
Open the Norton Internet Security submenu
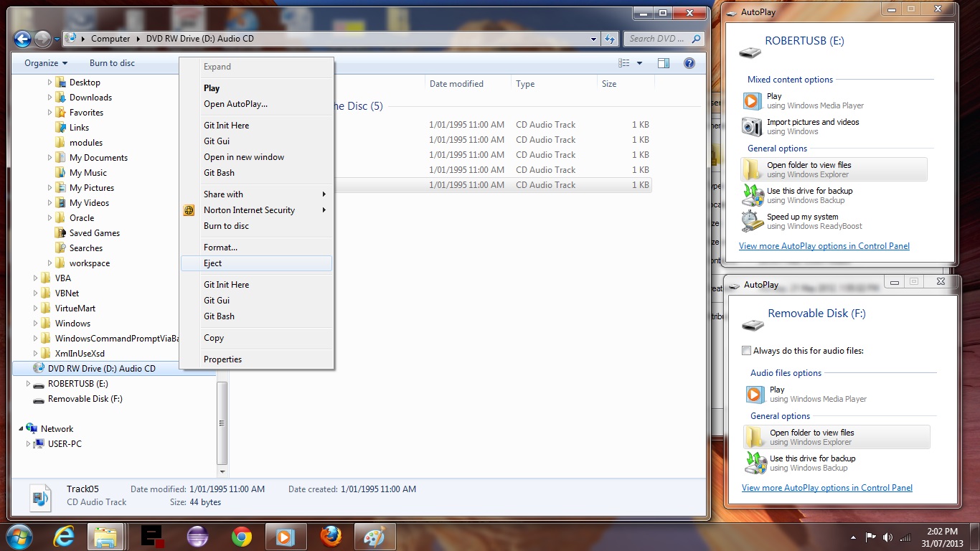249,210
